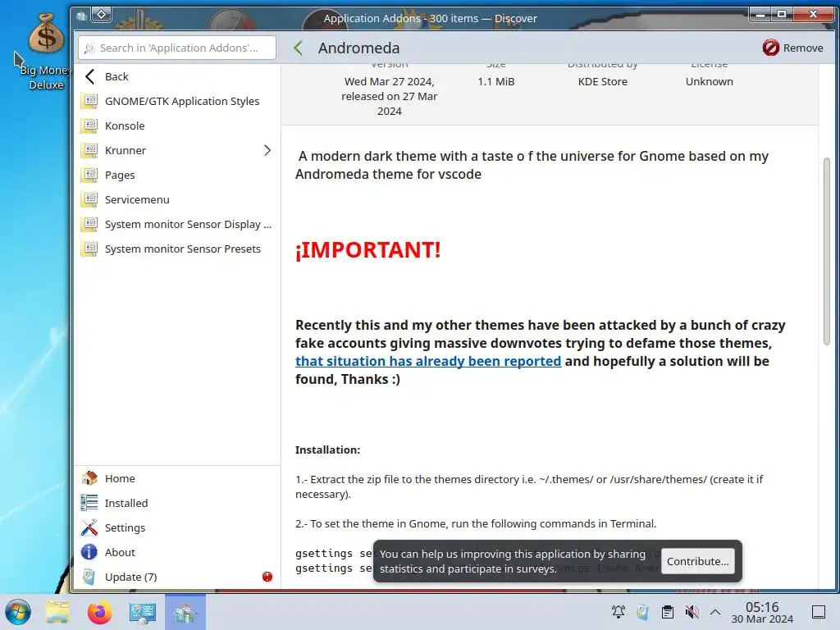Go Back in the sidebar
The width and height of the screenshot is (840, 630).
(177, 76)
